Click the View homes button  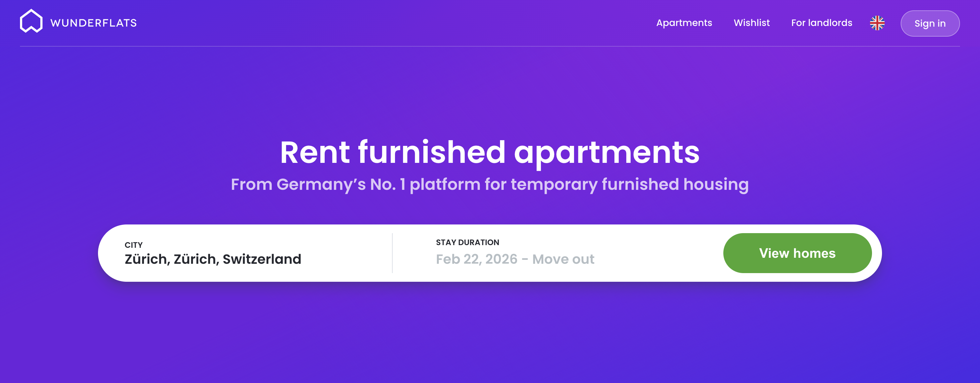797,253
